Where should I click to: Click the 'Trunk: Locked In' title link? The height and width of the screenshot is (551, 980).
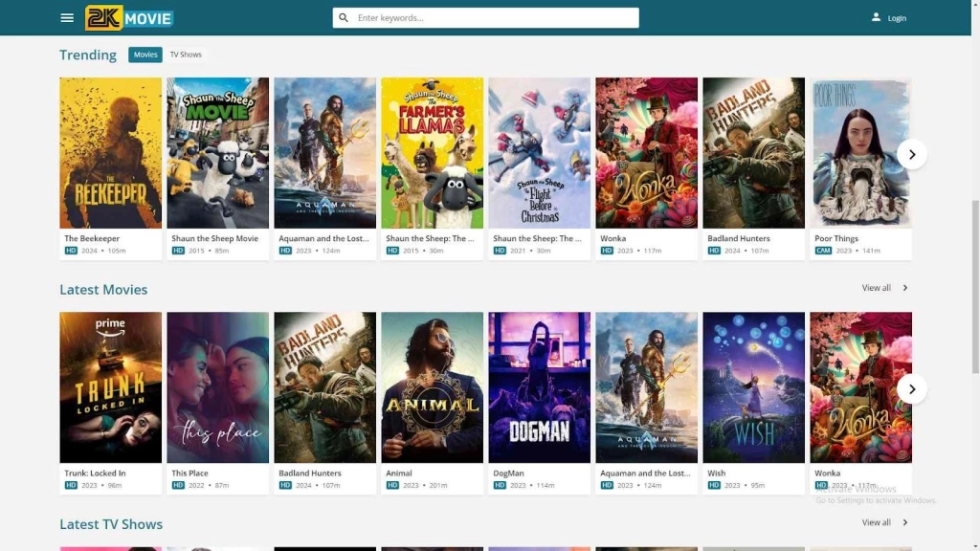(x=95, y=473)
